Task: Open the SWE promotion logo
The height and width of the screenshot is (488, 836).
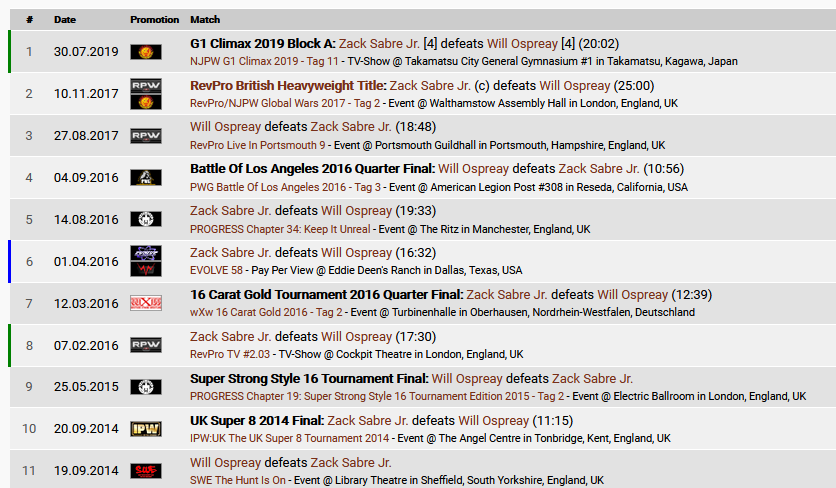Action: tap(145, 471)
